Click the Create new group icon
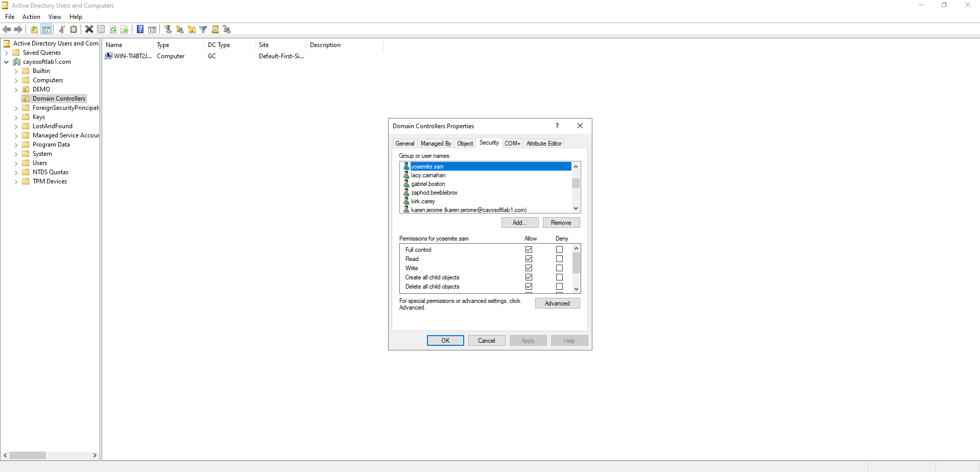This screenshot has width=980, height=472. pyautogui.click(x=180, y=30)
